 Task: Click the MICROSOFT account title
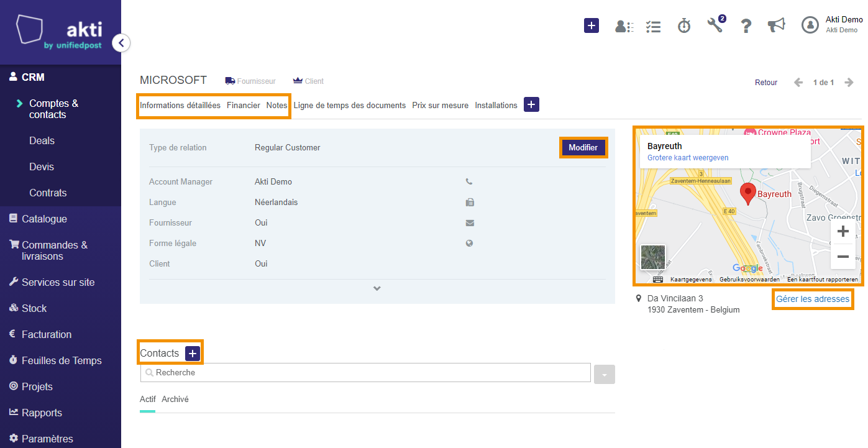(173, 80)
